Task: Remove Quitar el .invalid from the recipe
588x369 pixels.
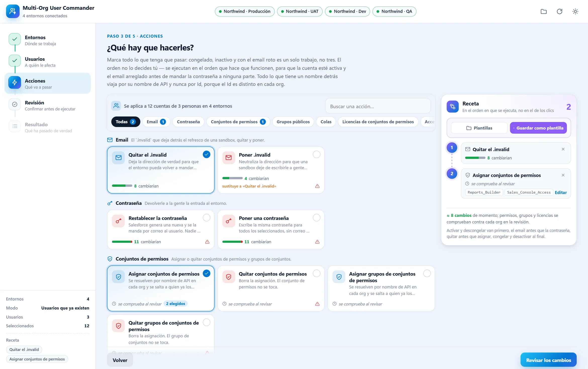Action: (x=563, y=149)
